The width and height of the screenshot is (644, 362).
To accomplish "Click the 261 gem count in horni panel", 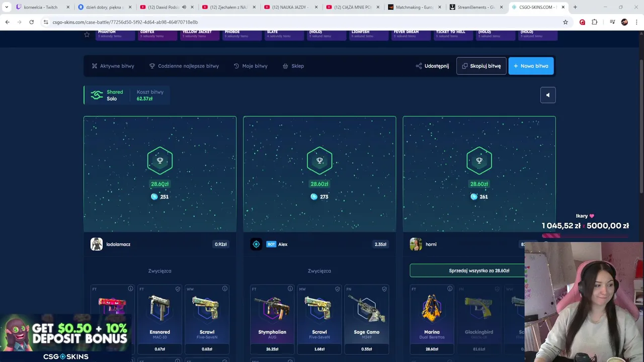I will pyautogui.click(x=479, y=197).
